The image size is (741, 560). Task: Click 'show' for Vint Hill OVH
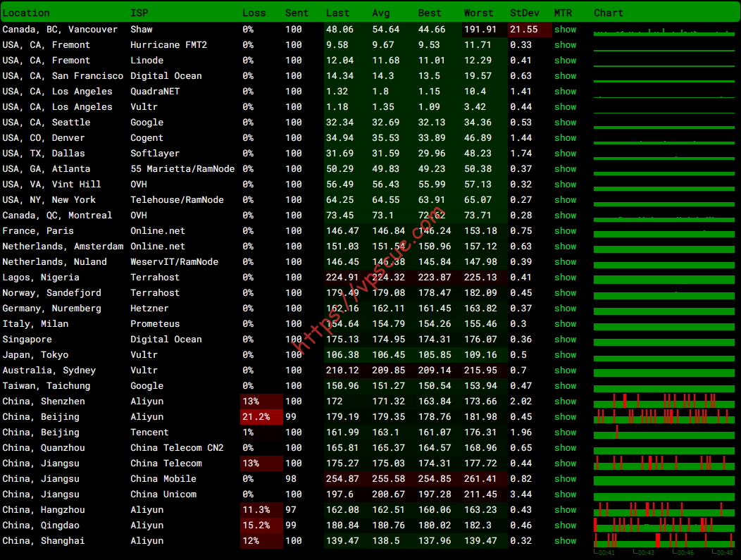coord(565,185)
